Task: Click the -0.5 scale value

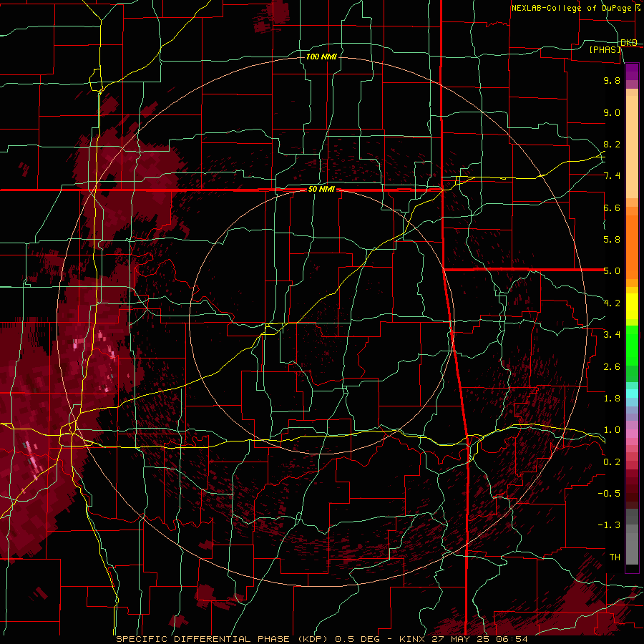Action: click(609, 494)
